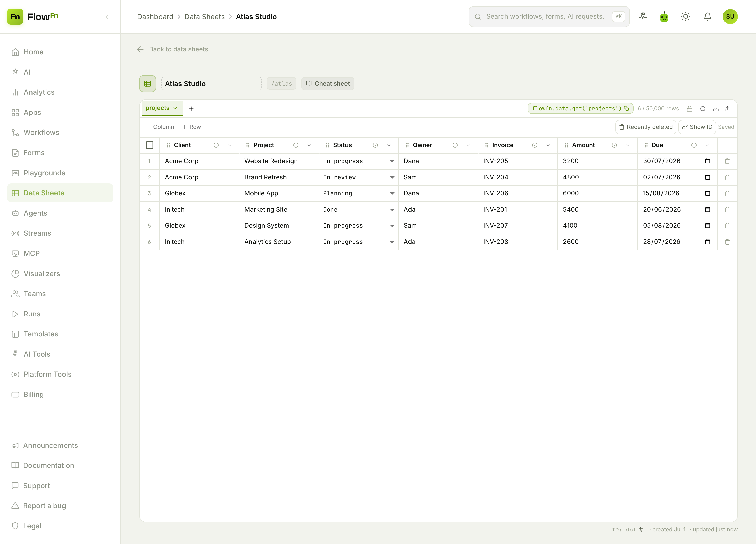
Task: Open calendar picker for 20/06/2026
Action: (x=707, y=210)
